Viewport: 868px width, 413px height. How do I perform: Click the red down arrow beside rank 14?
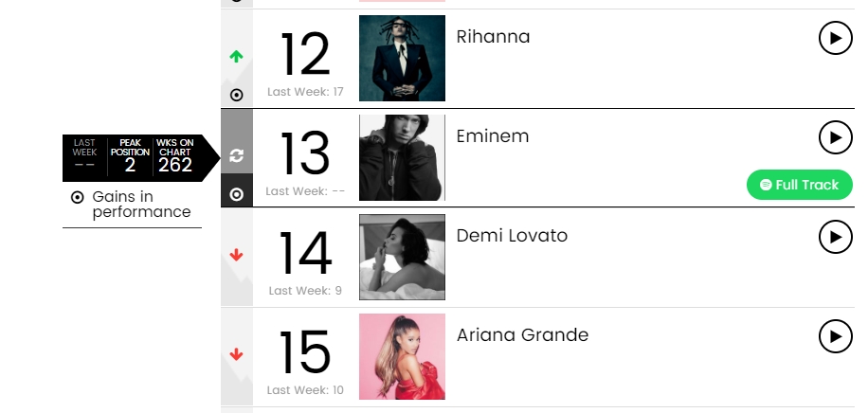pos(237,255)
